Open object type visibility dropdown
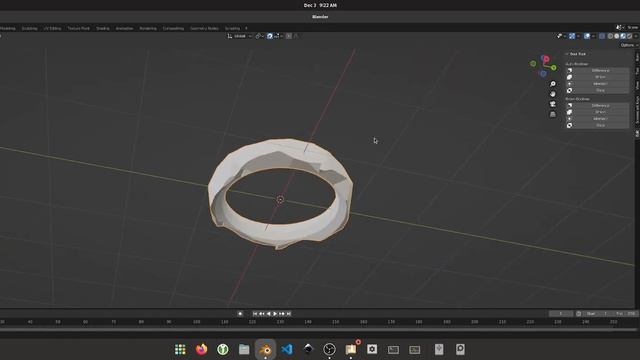The height and width of the screenshot is (360, 640). tap(562, 36)
